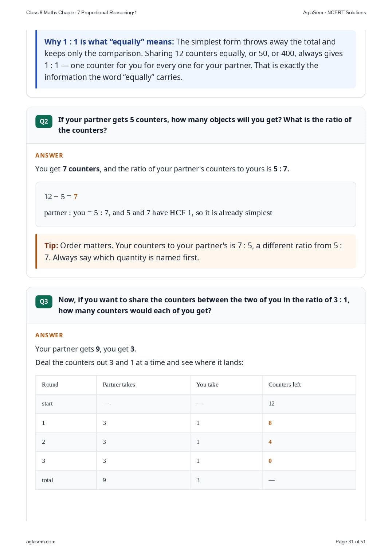Image resolution: width=392 pixels, height=555 pixels.
Task: Click the 12 − 5 = 7 calculation
Action: coord(61,197)
